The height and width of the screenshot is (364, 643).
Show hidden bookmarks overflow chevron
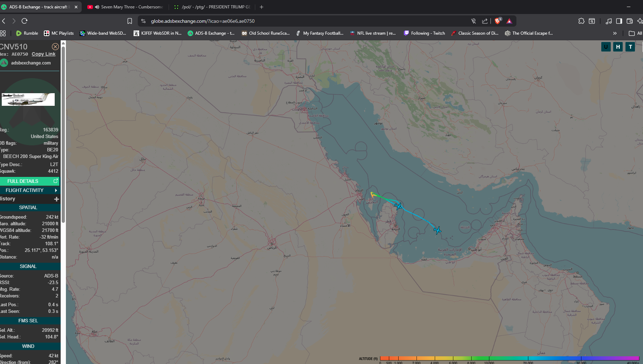click(615, 33)
